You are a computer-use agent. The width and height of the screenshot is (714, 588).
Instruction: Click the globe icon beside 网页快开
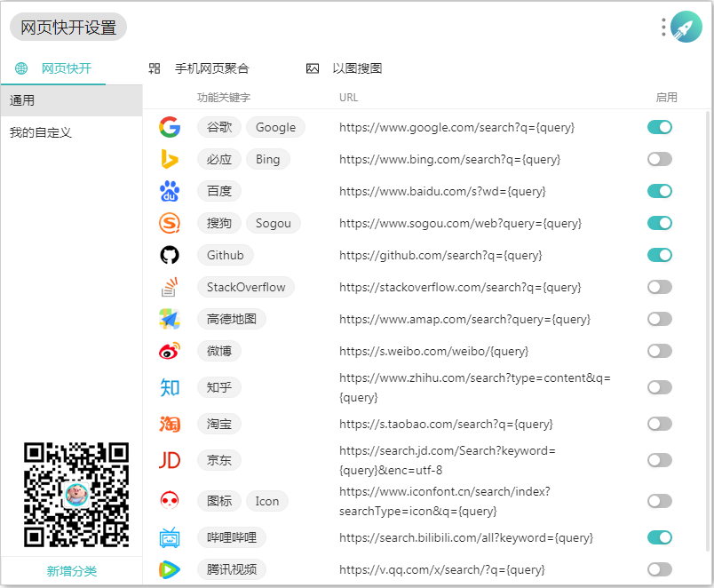click(21, 68)
